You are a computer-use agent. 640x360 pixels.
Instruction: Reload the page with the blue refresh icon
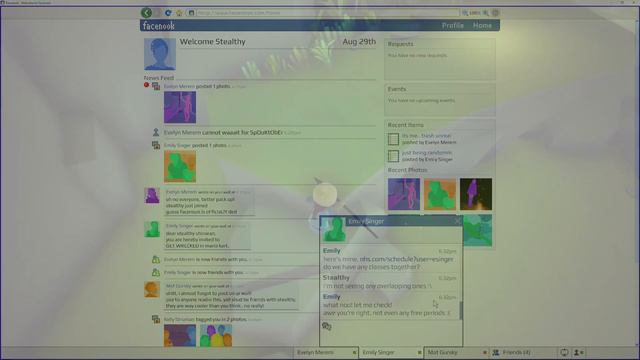click(168, 13)
